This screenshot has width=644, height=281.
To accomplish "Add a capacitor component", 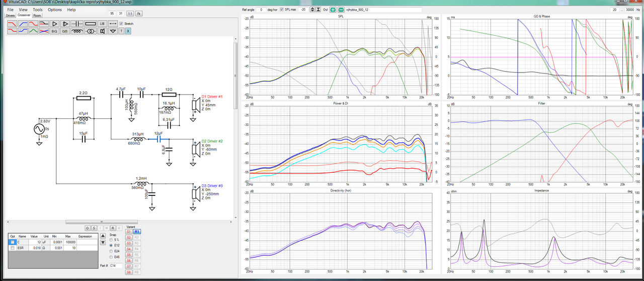I will [x=77, y=24].
